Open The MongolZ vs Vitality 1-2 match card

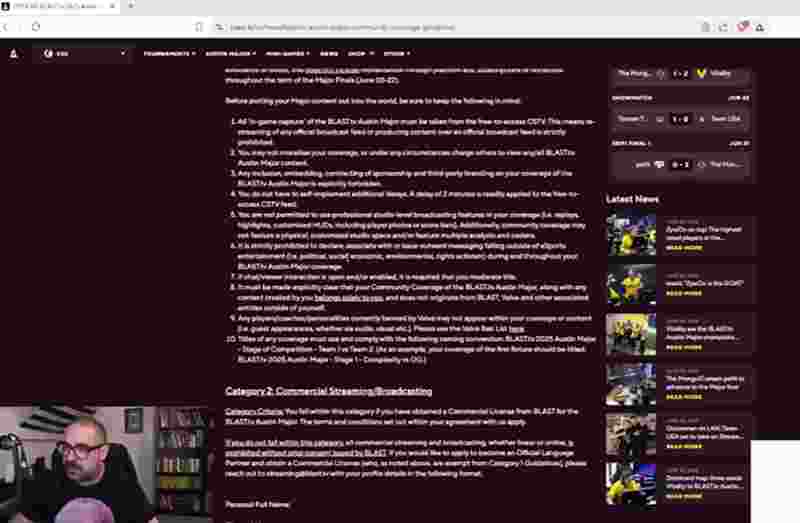(680, 74)
